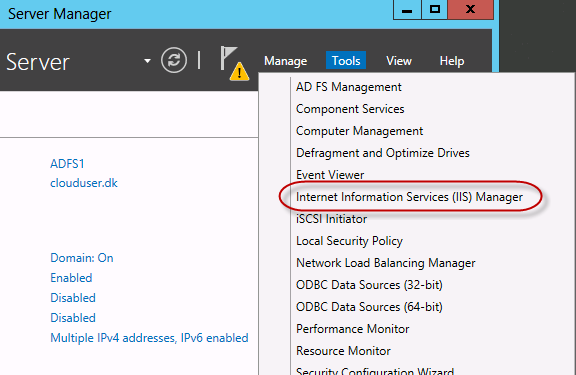Launch Network Load Balancing Manager

386,263
